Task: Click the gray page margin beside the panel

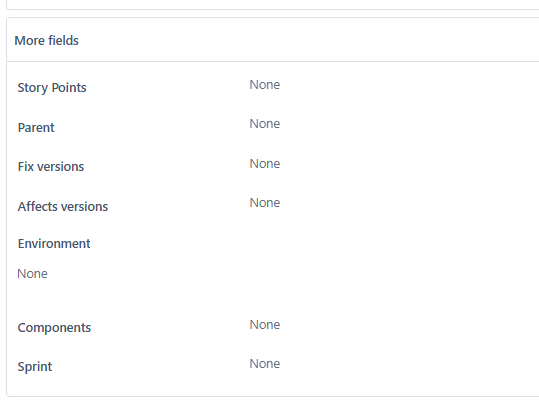Action: 3,206
